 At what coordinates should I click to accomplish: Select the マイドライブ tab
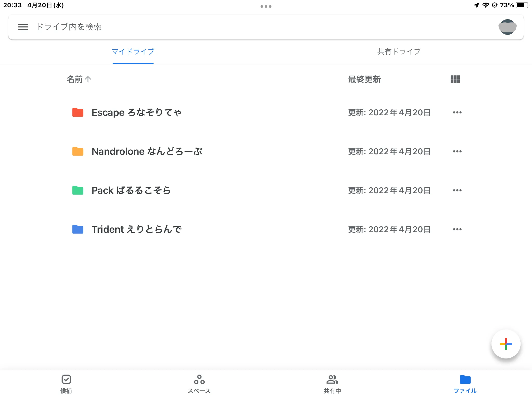[133, 52]
